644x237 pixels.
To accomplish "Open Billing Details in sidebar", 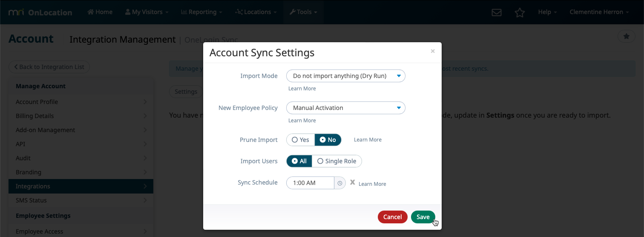I will (81, 116).
